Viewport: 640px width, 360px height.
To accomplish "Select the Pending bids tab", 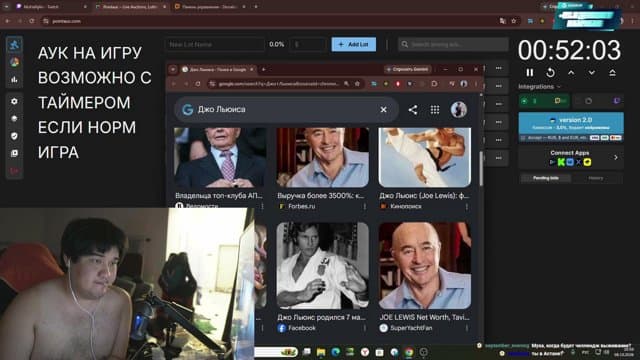I will (546, 178).
